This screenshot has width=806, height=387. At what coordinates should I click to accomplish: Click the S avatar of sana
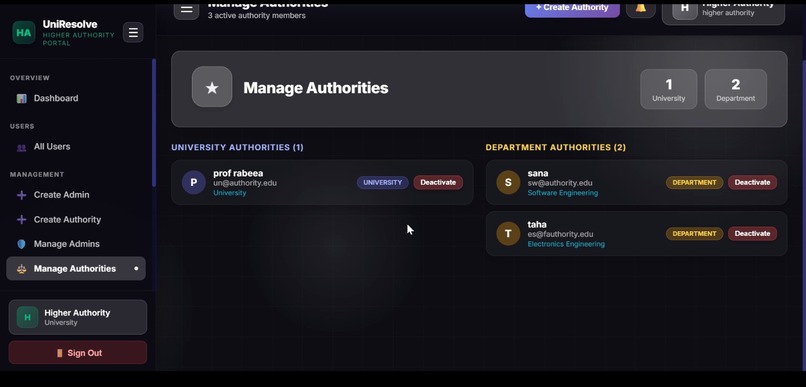(508, 182)
